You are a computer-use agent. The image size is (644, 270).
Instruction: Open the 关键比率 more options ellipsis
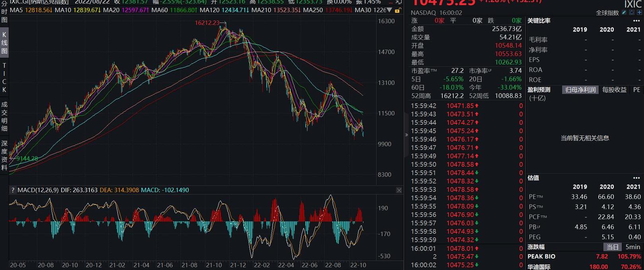(x=636, y=21)
